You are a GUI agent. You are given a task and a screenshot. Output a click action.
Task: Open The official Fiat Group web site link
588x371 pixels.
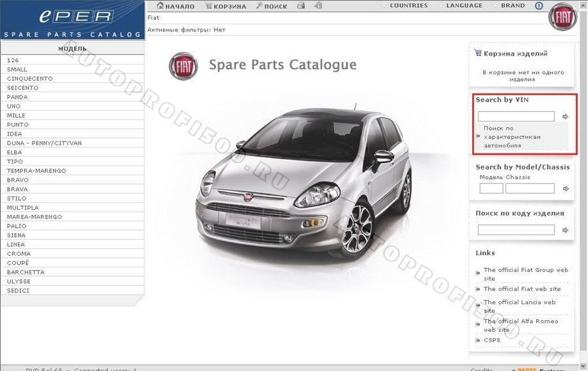pos(526,274)
